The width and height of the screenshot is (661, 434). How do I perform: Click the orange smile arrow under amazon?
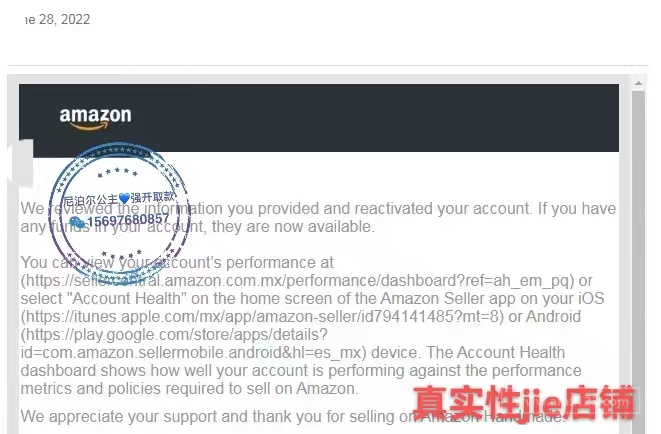[x=90, y=126]
